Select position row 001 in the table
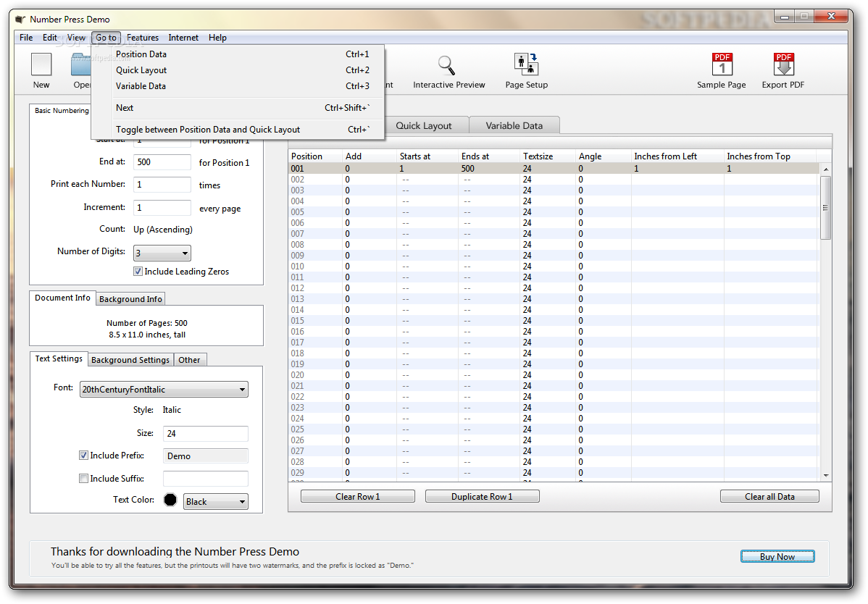 [x=554, y=169]
